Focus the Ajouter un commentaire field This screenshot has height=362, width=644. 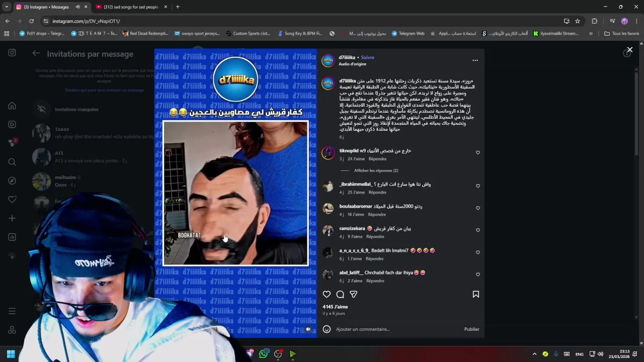coord(397,329)
